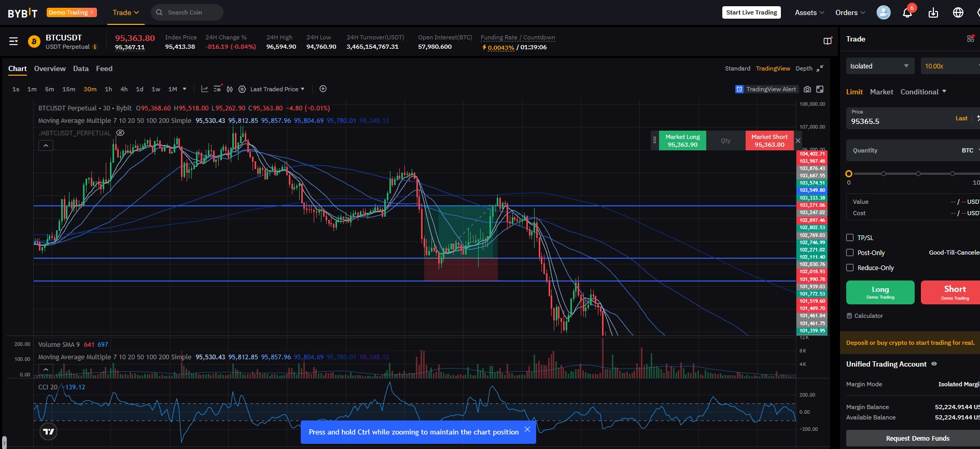Screen dimensions: 980x449
Task: Expand more timeframes arrow after 1M
Action: click(x=185, y=89)
